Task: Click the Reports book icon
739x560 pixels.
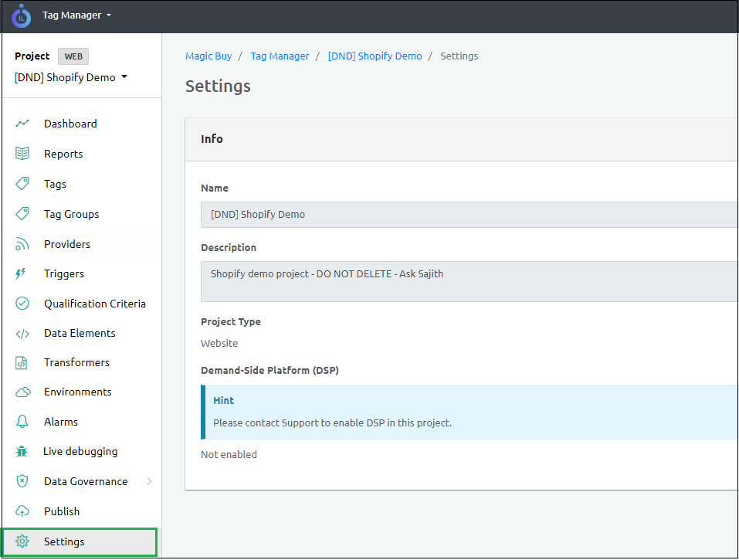Action: 22,154
